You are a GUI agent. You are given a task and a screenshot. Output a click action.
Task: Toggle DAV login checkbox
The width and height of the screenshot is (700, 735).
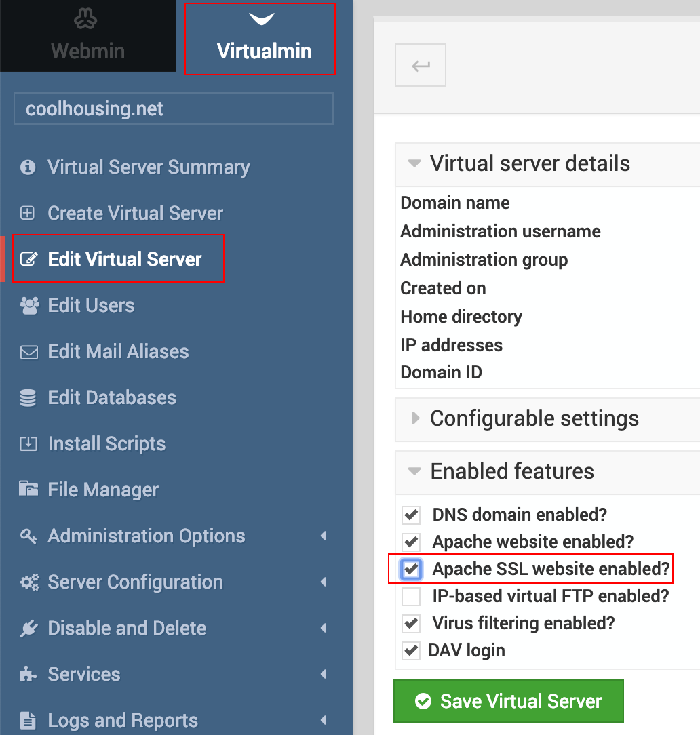click(x=411, y=651)
